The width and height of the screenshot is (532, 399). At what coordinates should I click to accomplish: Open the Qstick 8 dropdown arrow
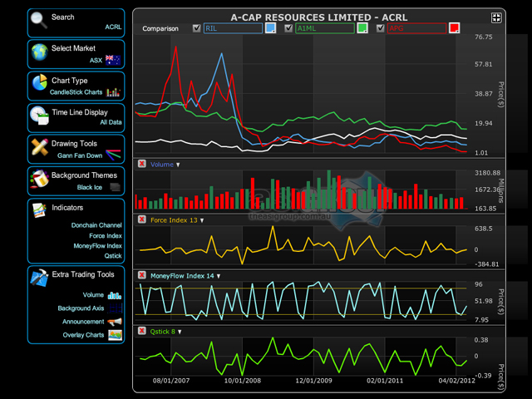180,332
